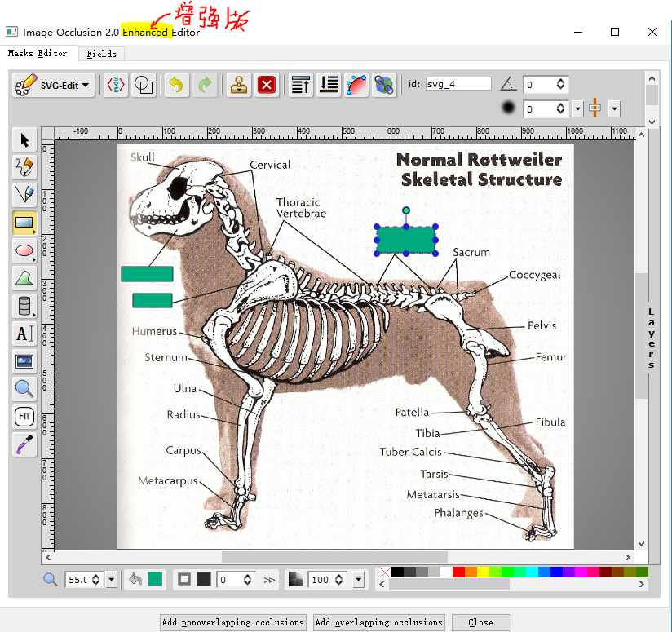The height and width of the screenshot is (632, 672).
Task: Click Add overlapping occlusions button
Action: point(378,622)
